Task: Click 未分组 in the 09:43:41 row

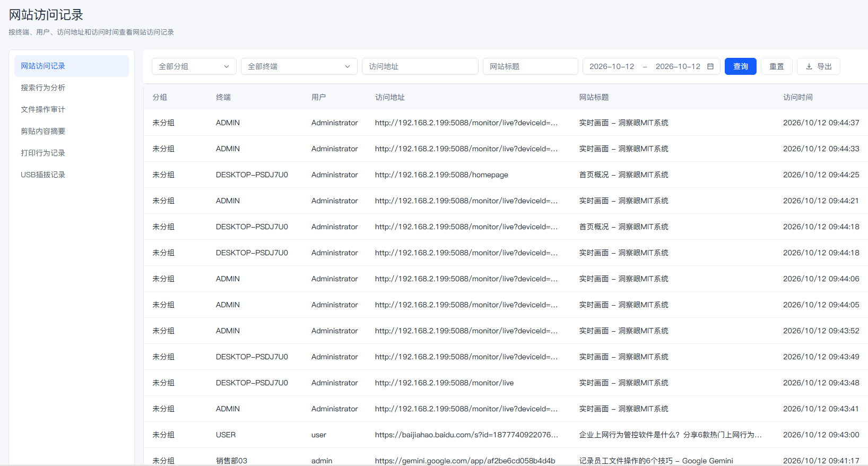Action: [163, 409]
